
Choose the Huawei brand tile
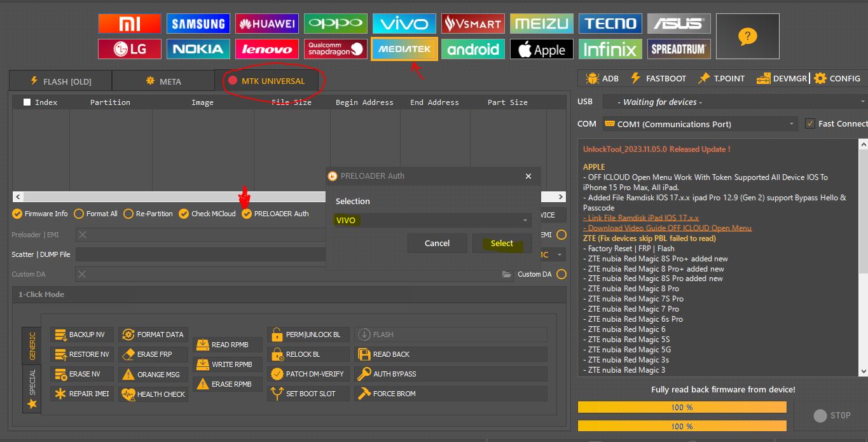(267, 24)
